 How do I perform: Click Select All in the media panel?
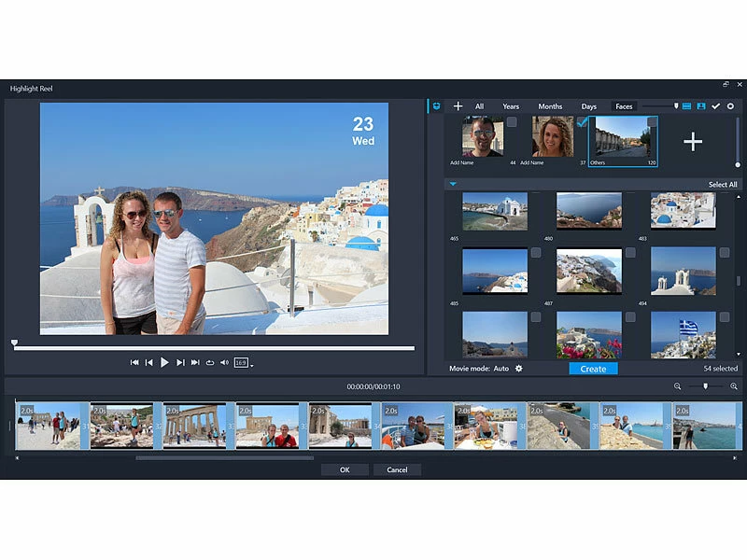click(722, 185)
